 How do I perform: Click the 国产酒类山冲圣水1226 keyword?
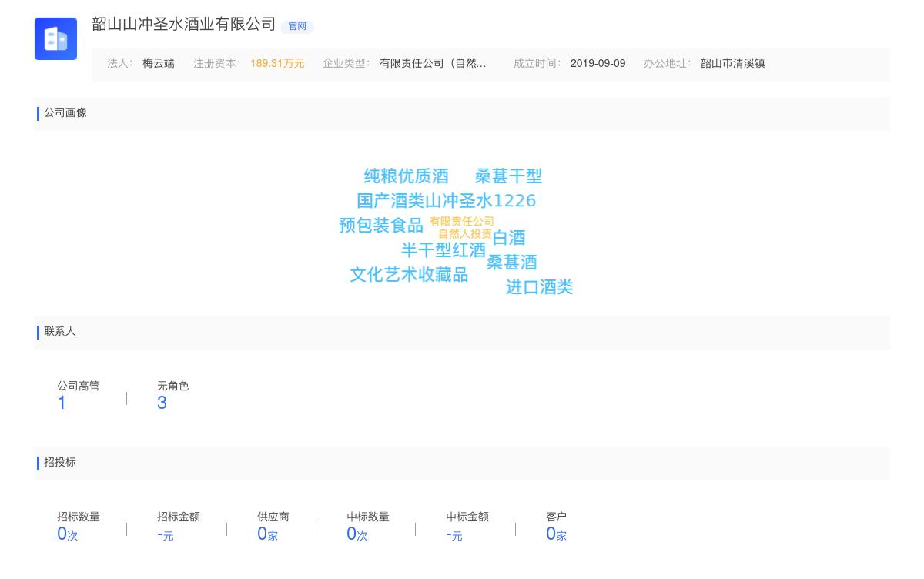(446, 201)
